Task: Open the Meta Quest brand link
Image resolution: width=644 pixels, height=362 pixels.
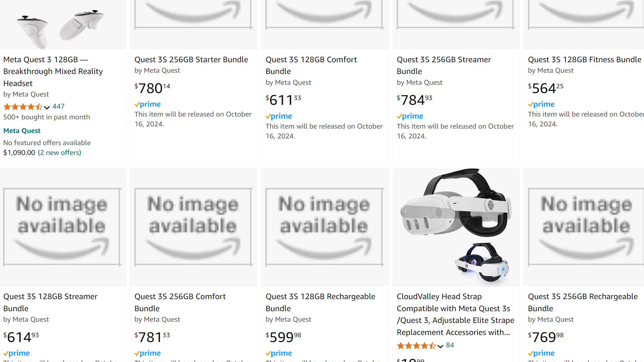Action: coord(22,131)
